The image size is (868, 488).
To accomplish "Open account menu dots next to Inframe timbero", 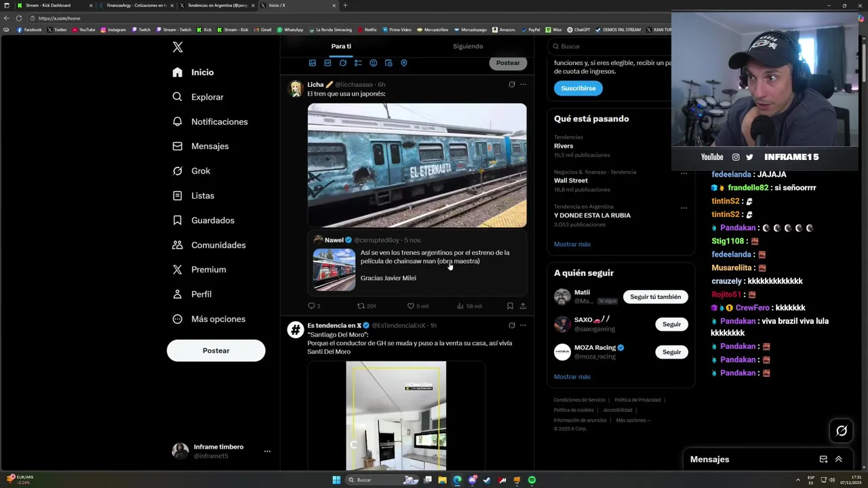I will pyautogui.click(x=267, y=451).
